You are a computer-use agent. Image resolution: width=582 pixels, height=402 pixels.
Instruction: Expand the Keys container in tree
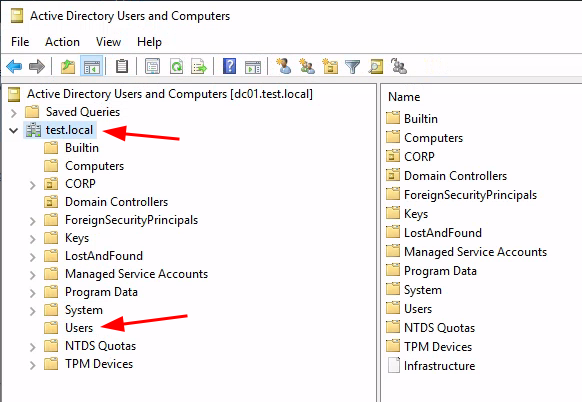(x=33, y=238)
